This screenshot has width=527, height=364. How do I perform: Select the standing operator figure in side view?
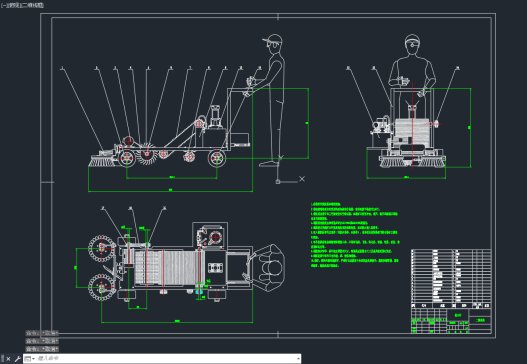coord(273,100)
